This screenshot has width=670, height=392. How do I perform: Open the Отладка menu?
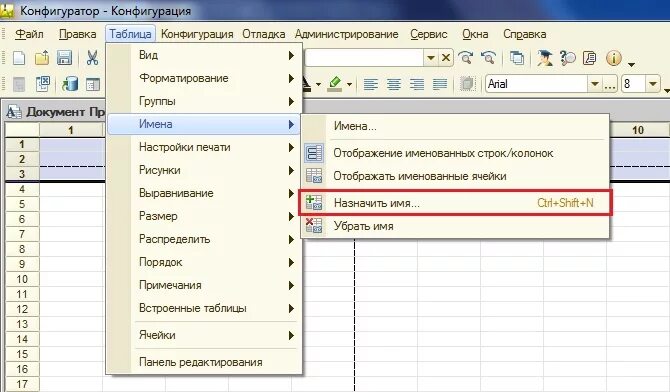click(x=264, y=34)
